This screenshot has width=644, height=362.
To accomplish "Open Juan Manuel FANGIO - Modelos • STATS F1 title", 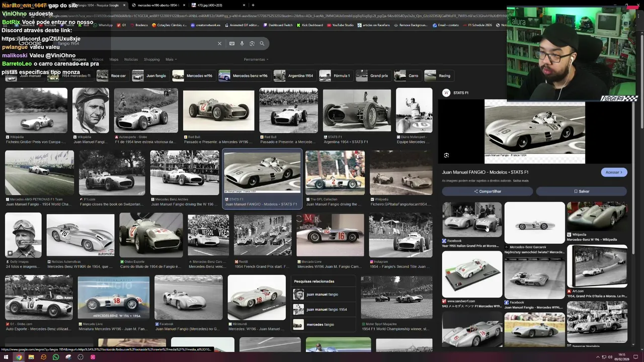I will click(485, 172).
